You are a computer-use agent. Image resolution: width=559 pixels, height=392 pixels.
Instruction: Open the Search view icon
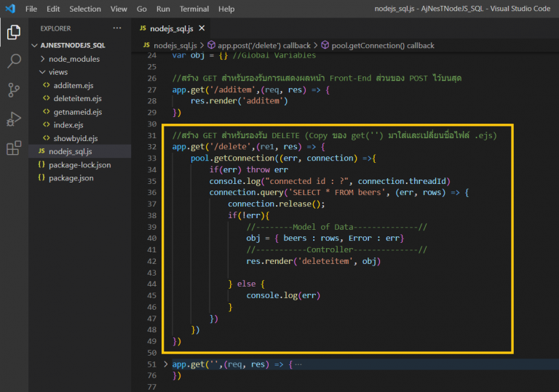14,61
